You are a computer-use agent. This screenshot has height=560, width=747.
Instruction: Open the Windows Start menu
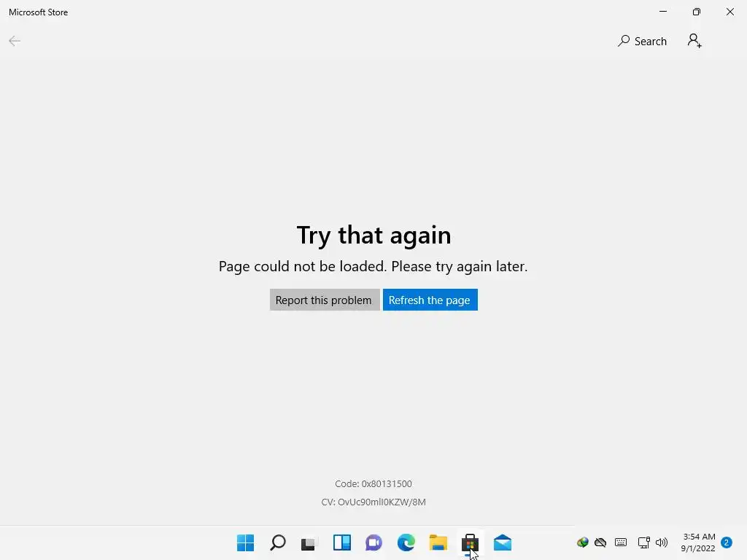click(x=245, y=542)
